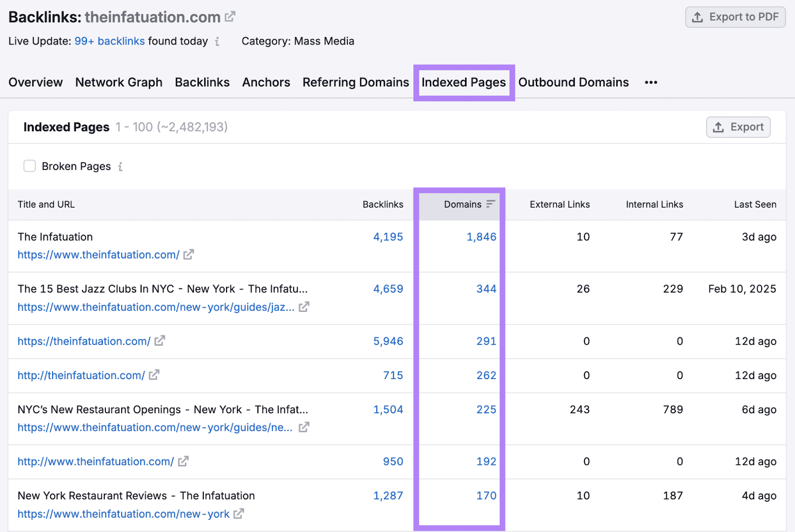The height and width of the screenshot is (532, 795).
Task: Open the theinfatuation.com/new-york URL link
Action: pos(124,514)
